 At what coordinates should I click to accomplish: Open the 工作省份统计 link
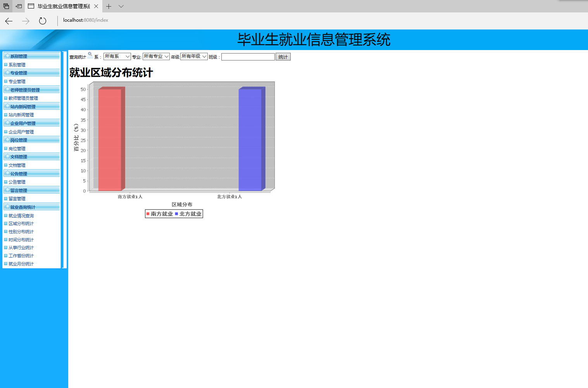[x=21, y=256]
